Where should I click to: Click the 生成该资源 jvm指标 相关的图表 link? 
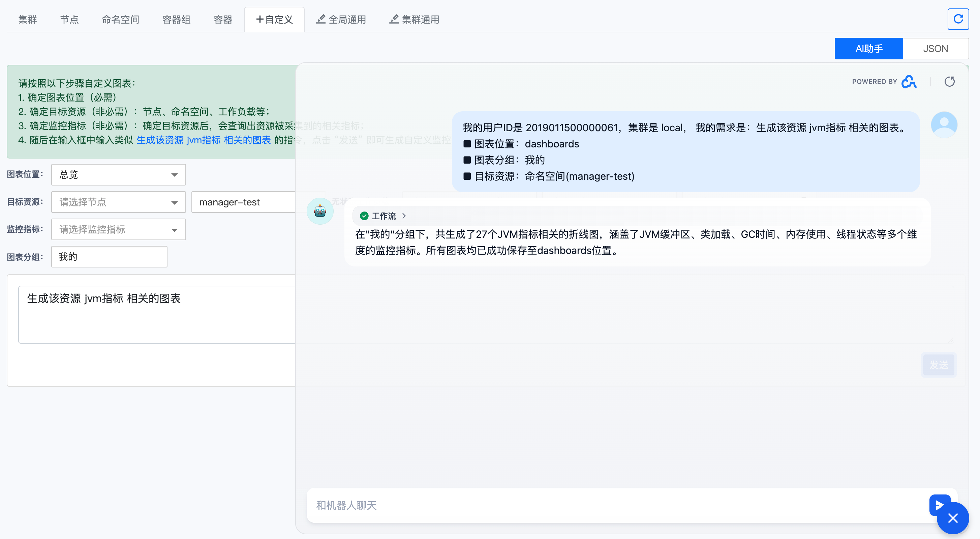click(204, 140)
